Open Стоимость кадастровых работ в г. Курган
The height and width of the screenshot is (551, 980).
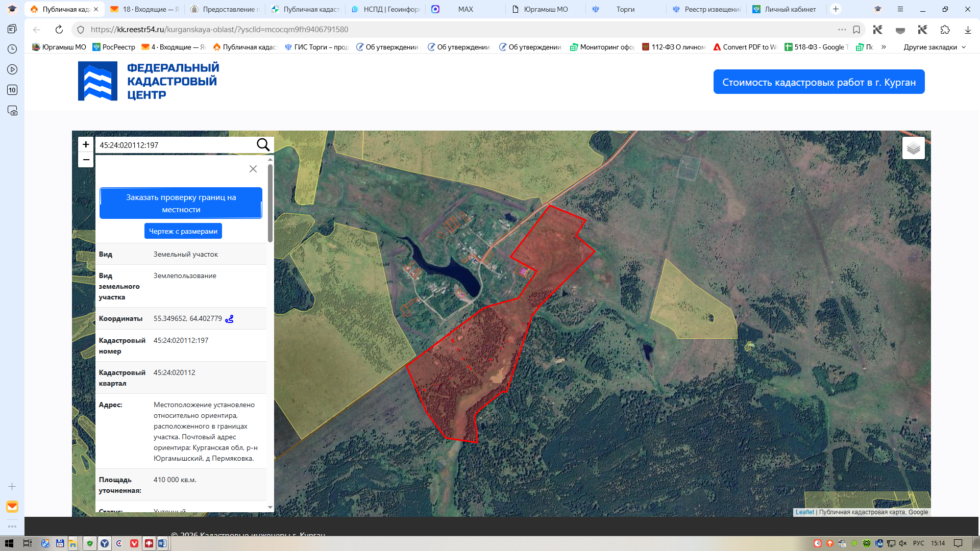pyautogui.click(x=819, y=82)
